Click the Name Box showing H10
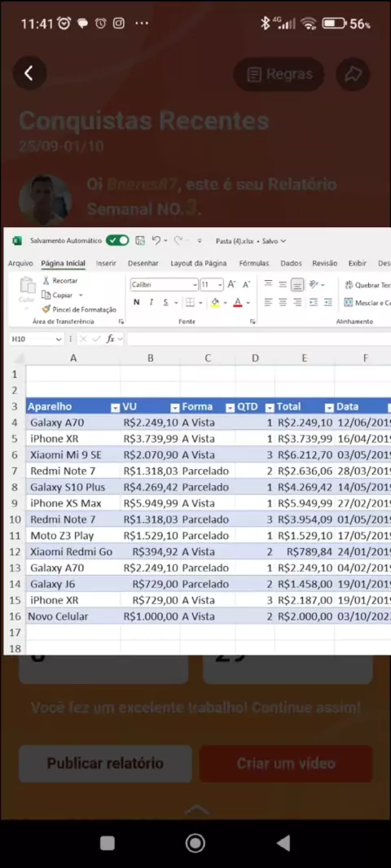 36,339
